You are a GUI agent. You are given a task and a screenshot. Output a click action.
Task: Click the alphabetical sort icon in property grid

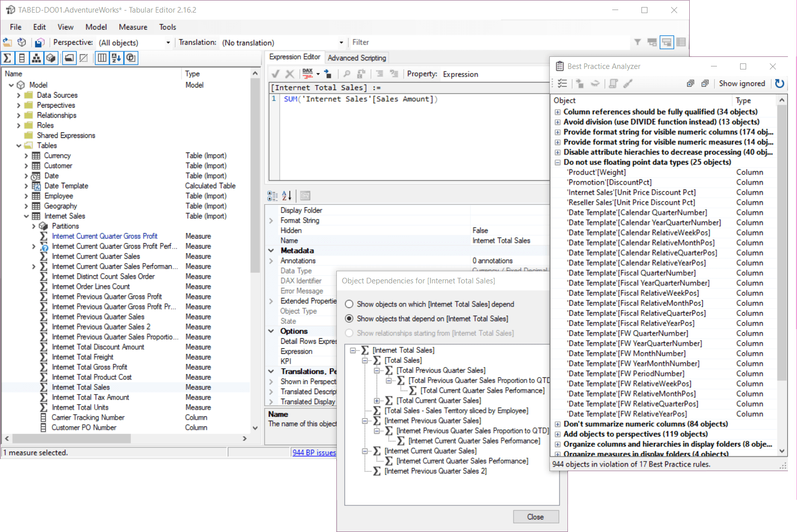tap(286, 195)
